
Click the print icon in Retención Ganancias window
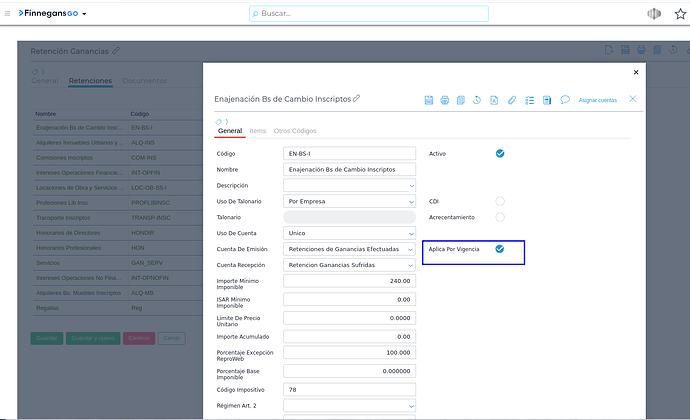641,50
